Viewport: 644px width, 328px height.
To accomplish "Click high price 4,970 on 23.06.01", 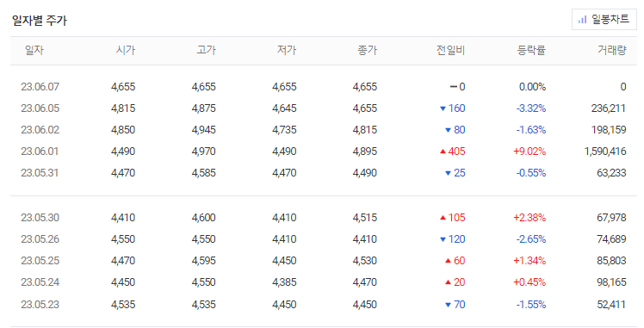I will 204,152.
